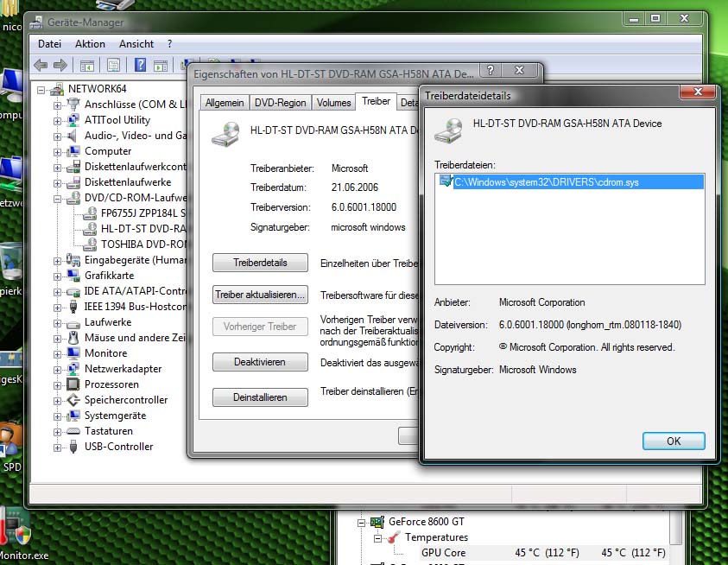Screen dimensions: 728x565
Task: Select the Grafikkarte category icon
Action: (x=73, y=275)
